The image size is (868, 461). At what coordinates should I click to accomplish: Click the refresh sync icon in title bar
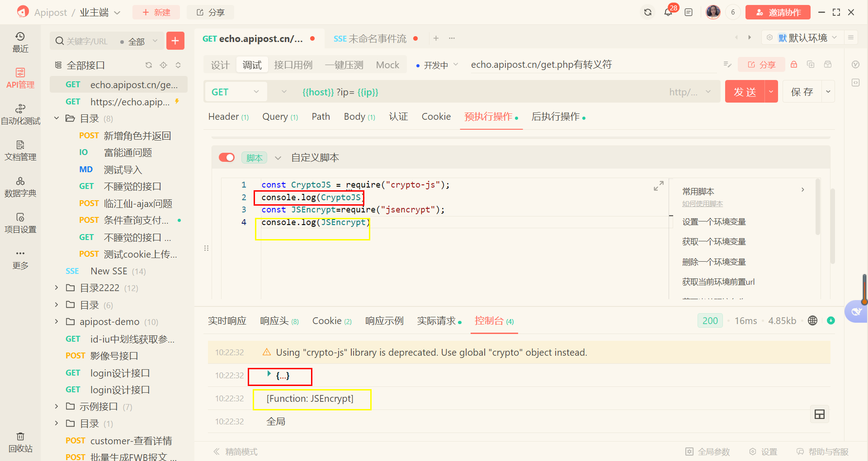coord(648,12)
